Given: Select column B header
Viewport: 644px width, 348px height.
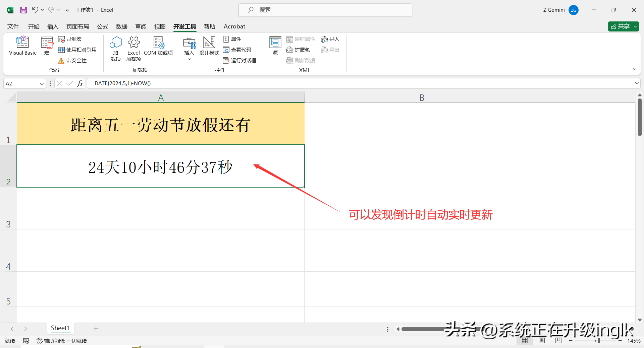Looking at the screenshot, I should 422,97.
